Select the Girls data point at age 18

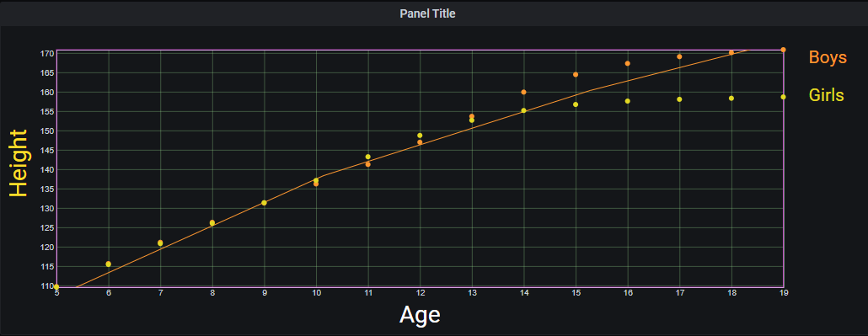(x=731, y=98)
